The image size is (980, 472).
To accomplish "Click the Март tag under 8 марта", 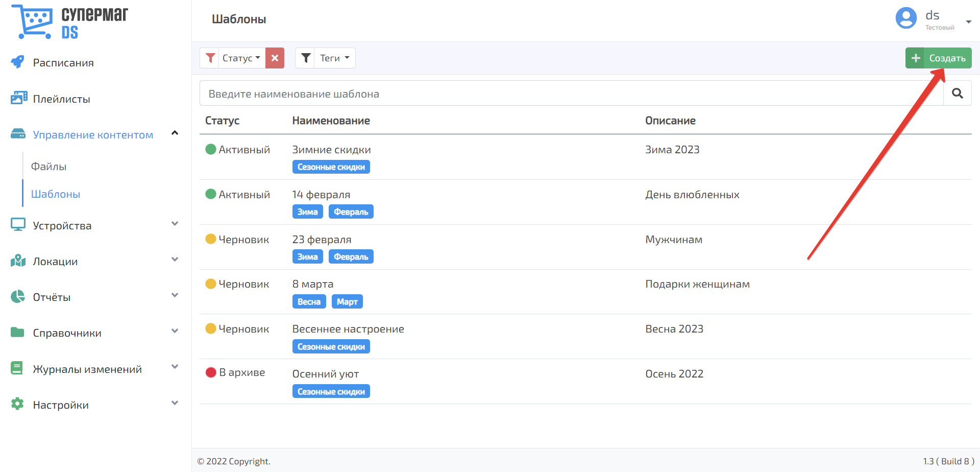I will coord(347,301).
